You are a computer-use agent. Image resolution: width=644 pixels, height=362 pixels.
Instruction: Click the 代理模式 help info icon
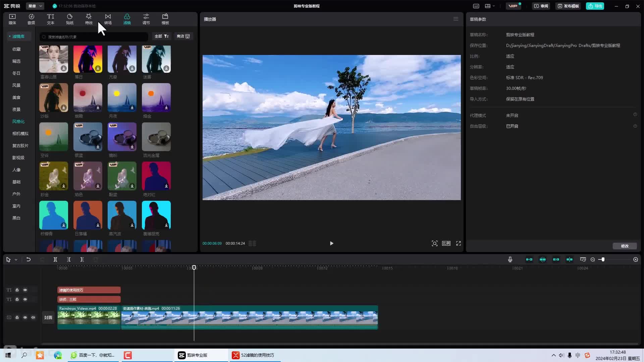point(635,115)
